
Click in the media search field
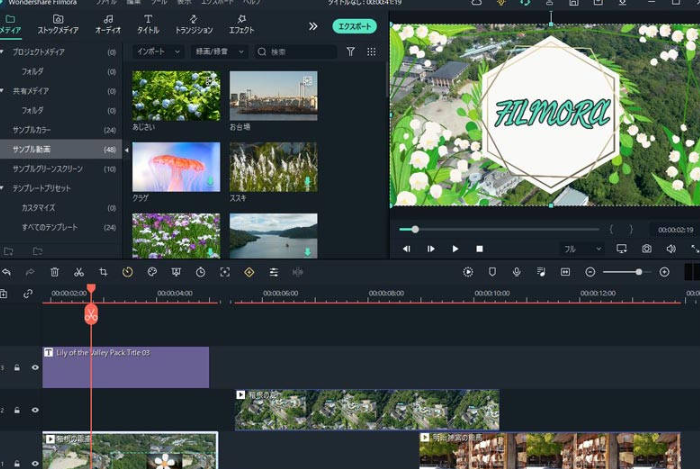[296, 52]
